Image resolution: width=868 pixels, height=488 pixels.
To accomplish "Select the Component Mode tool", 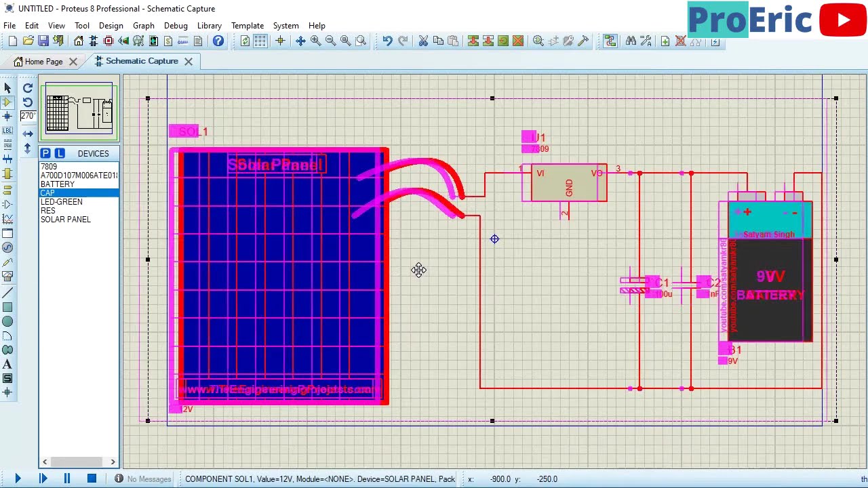I will (x=7, y=102).
